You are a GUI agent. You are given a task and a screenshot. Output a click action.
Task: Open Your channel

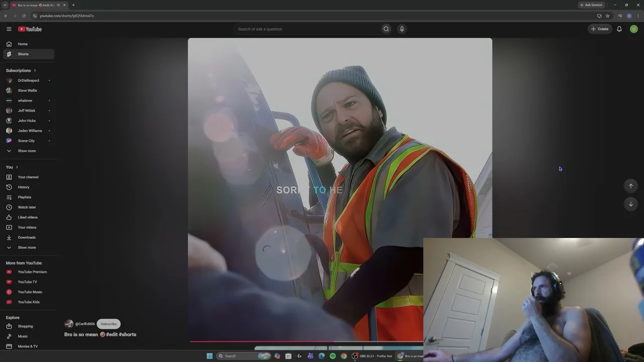[x=28, y=177]
